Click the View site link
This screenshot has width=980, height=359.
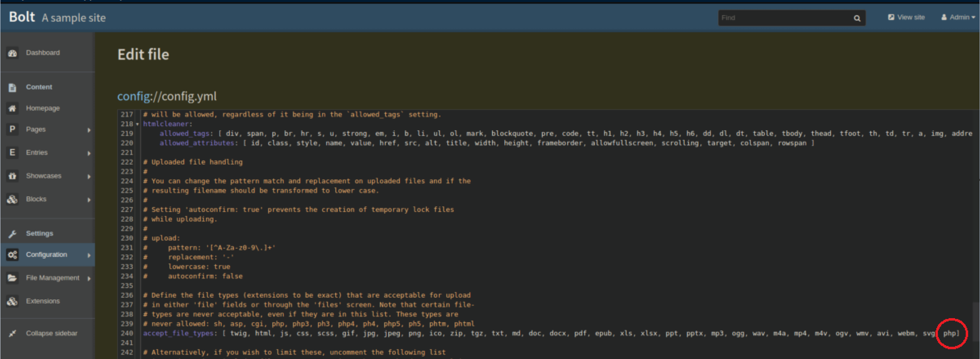[906, 18]
